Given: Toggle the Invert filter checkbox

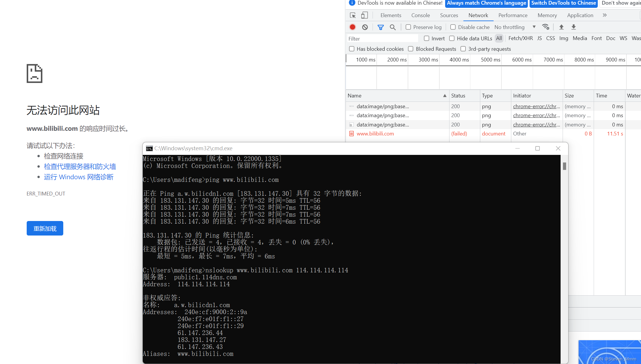Looking at the screenshot, I should coord(426,39).
